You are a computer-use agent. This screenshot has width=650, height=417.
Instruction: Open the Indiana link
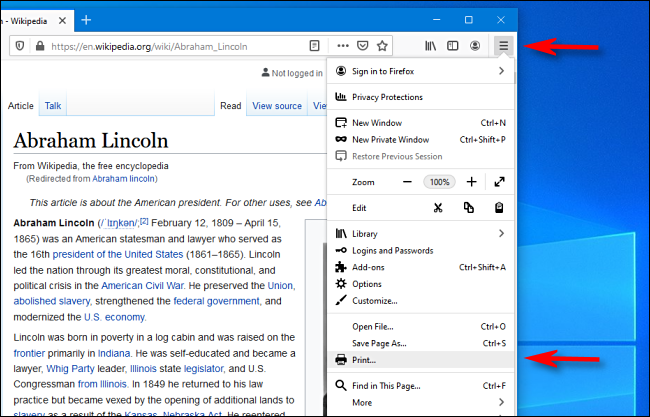coord(114,354)
